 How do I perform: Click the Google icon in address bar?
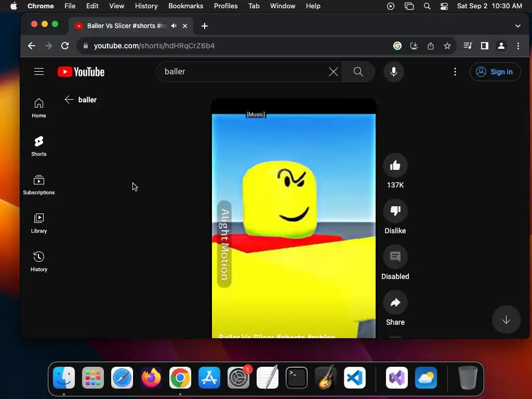coord(397,46)
